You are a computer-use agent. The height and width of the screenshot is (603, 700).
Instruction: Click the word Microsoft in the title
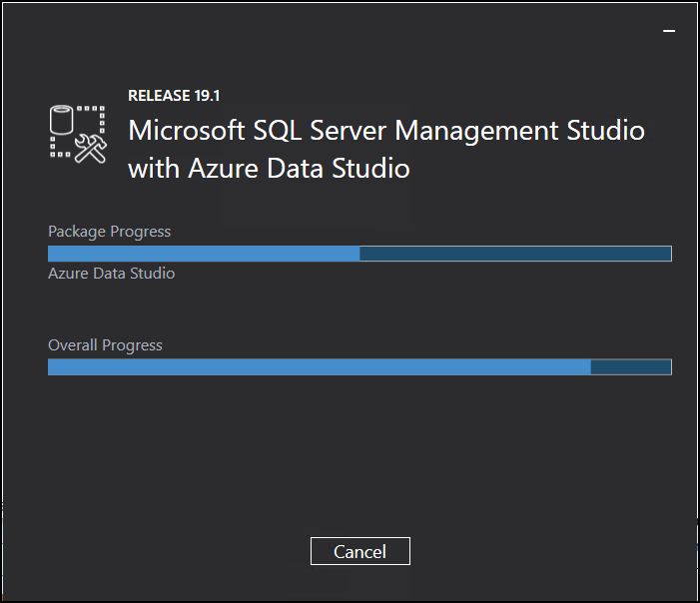187,131
